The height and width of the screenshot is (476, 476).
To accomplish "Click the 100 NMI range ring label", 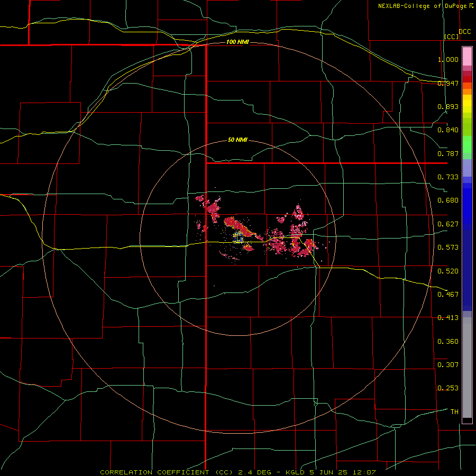I will click(x=237, y=42).
